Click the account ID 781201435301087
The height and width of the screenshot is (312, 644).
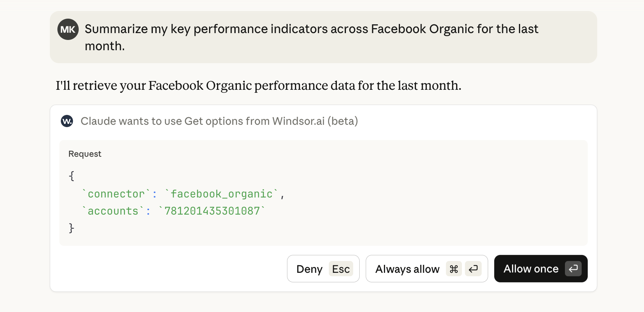tap(212, 211)
